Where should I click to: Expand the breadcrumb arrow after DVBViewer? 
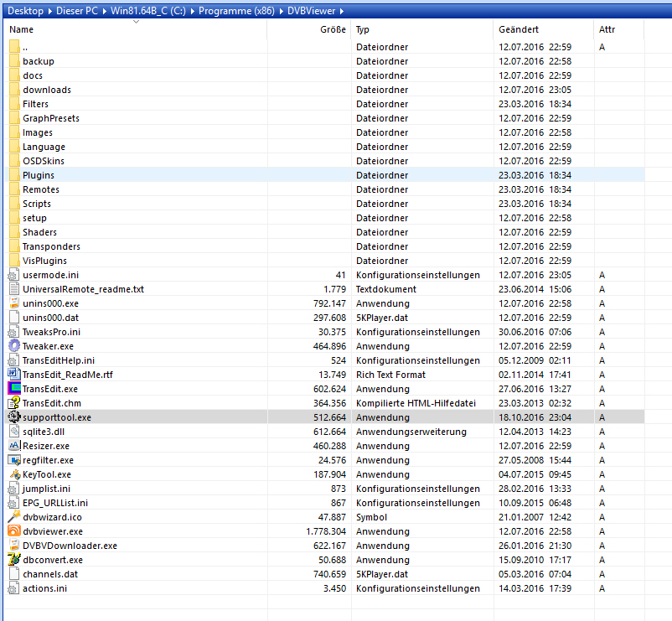342,10
